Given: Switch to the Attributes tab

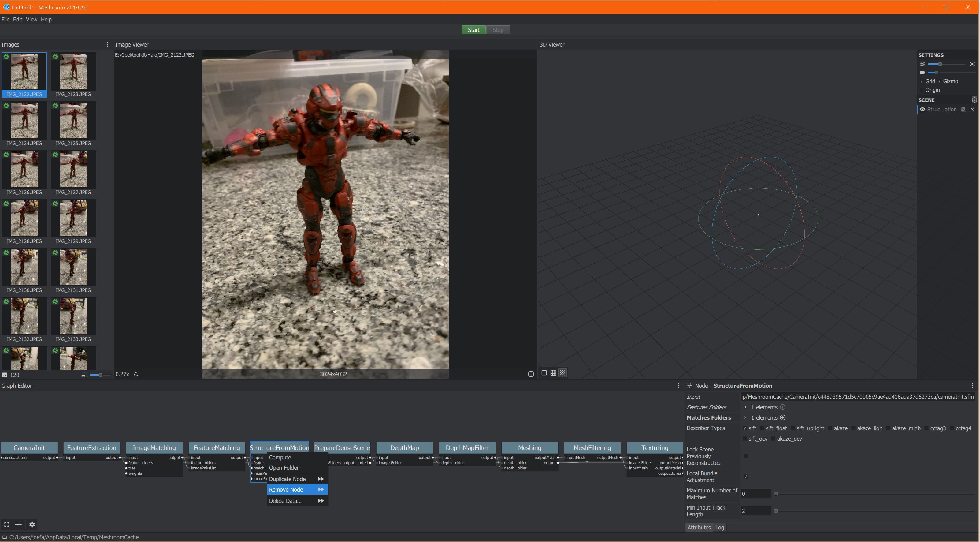Looking at the screenshot, I should 699,528.
